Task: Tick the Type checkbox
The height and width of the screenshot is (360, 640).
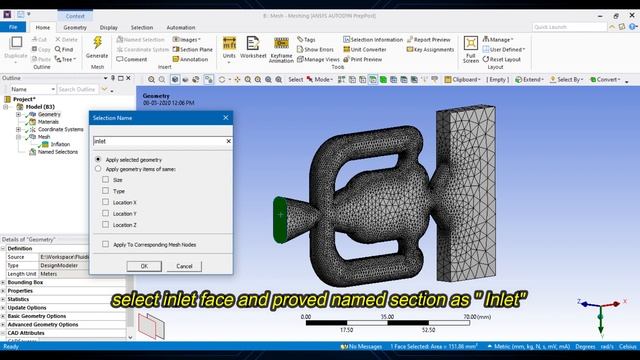Action: point(105,191)
